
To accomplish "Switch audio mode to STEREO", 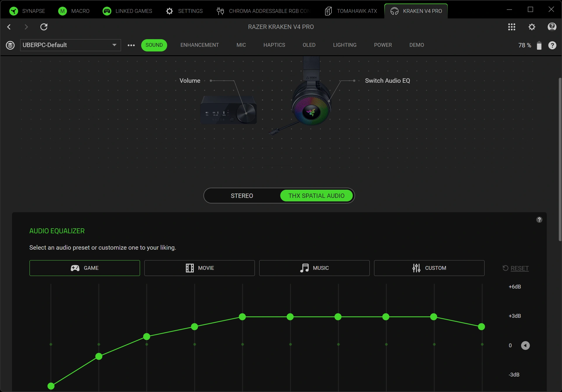I will coord(242,196).
